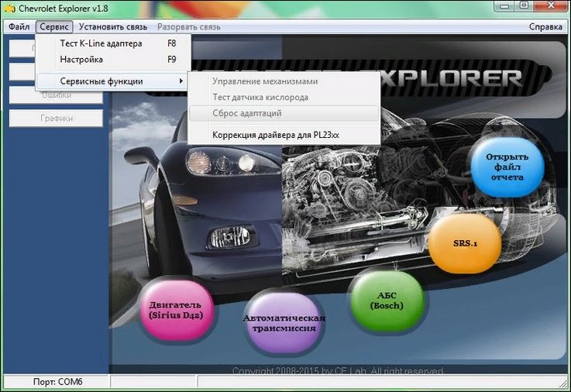Choose Установить связь in menu bar

coord(113,27)
